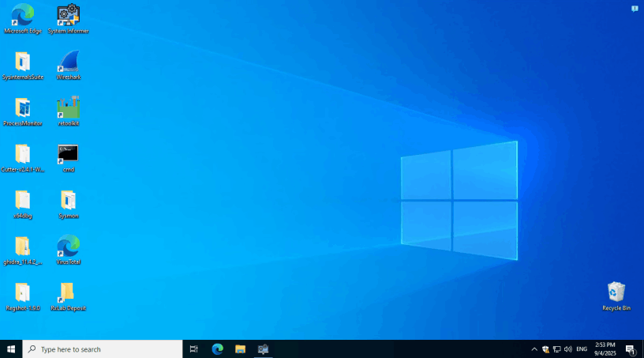The width and height of the screenshot is (644, 358).
Task: Open the notification center
Action: click(631, 349)
